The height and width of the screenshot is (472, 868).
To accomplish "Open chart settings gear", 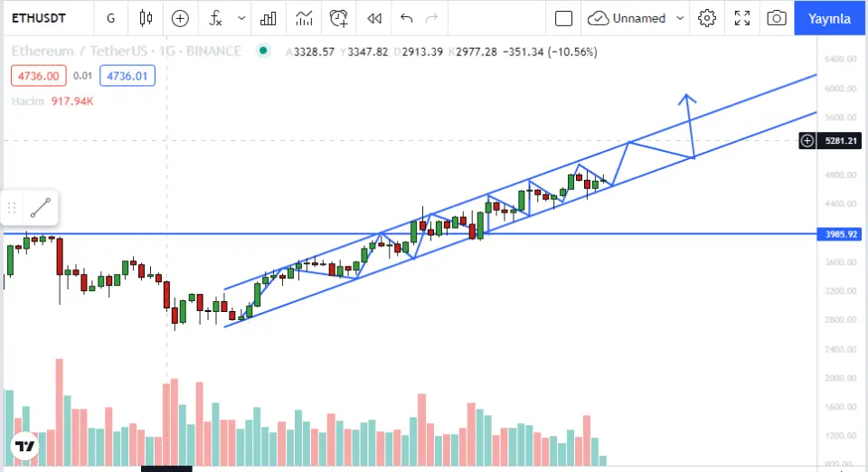I will [707, 18].
